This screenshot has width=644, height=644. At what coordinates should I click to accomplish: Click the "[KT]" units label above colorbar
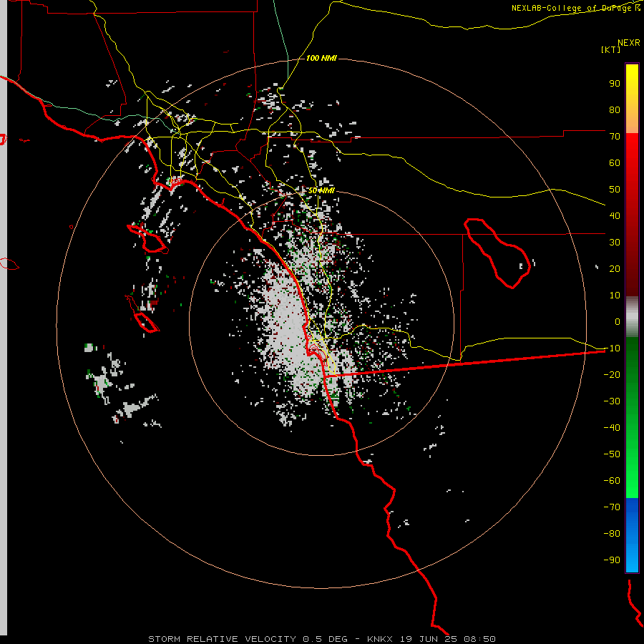[610, 49]
